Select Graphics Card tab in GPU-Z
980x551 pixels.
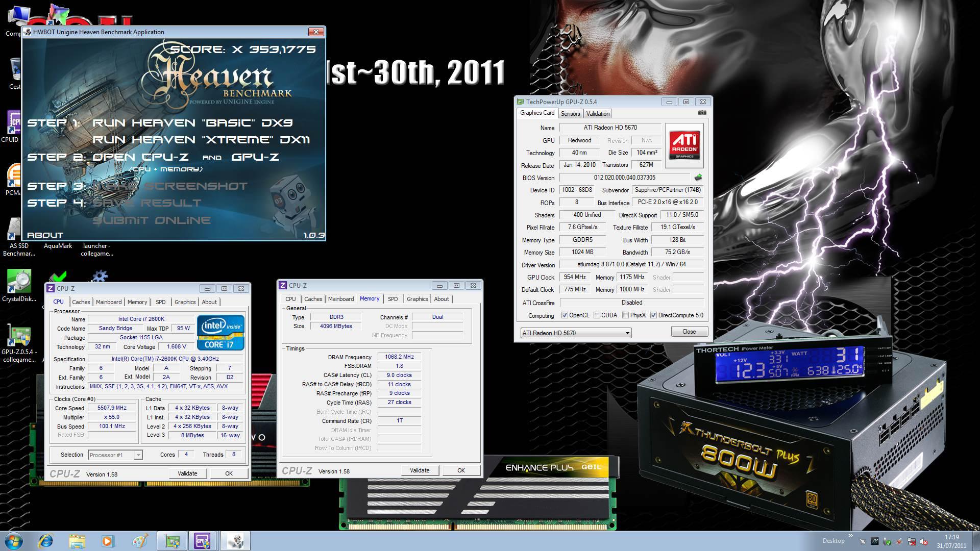537,113
